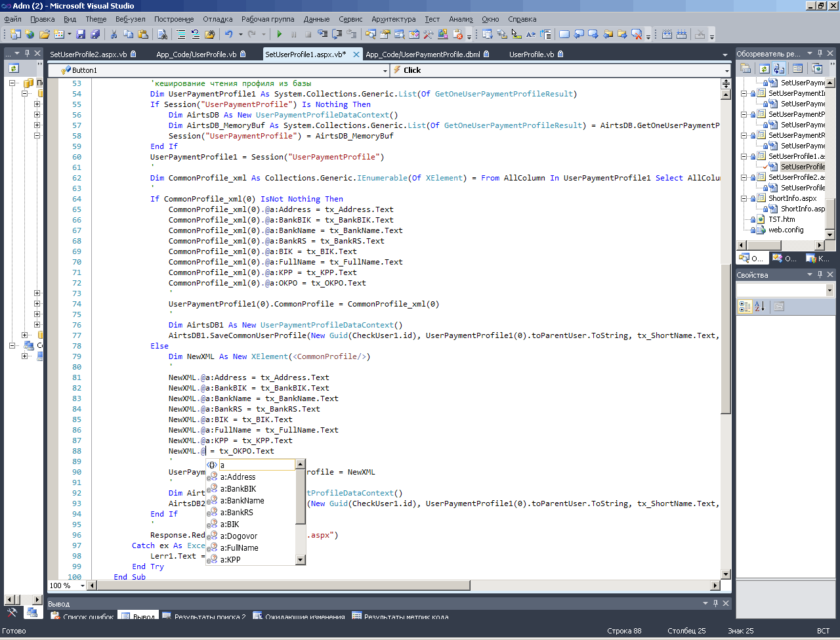
Task: Open web.config in Solution Explorer
Action: (786, 230)
